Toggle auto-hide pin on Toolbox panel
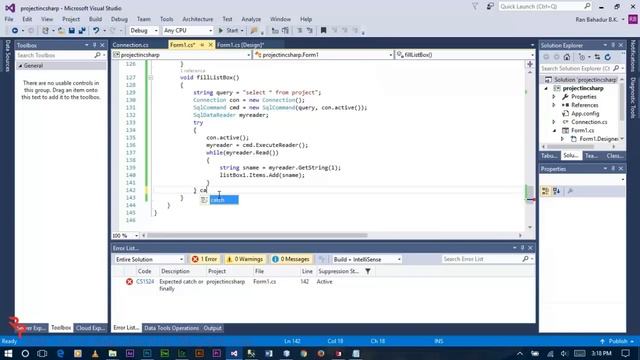This screenshot has width=640, height=360. [x=95, y=45]
